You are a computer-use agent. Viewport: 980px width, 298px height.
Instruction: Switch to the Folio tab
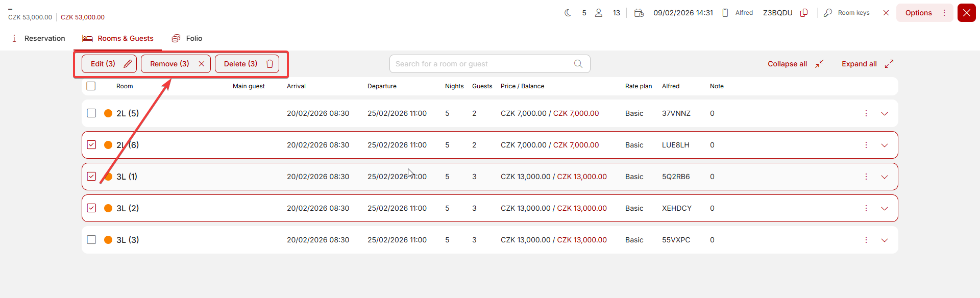click(187, 38)
